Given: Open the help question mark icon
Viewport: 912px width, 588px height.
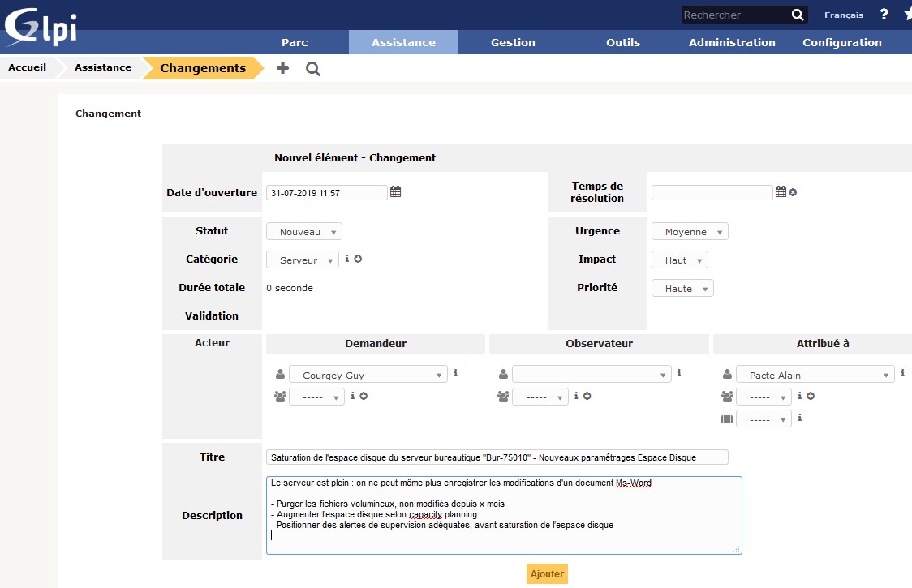Looking at the screenshot, I should pos(884,15).
